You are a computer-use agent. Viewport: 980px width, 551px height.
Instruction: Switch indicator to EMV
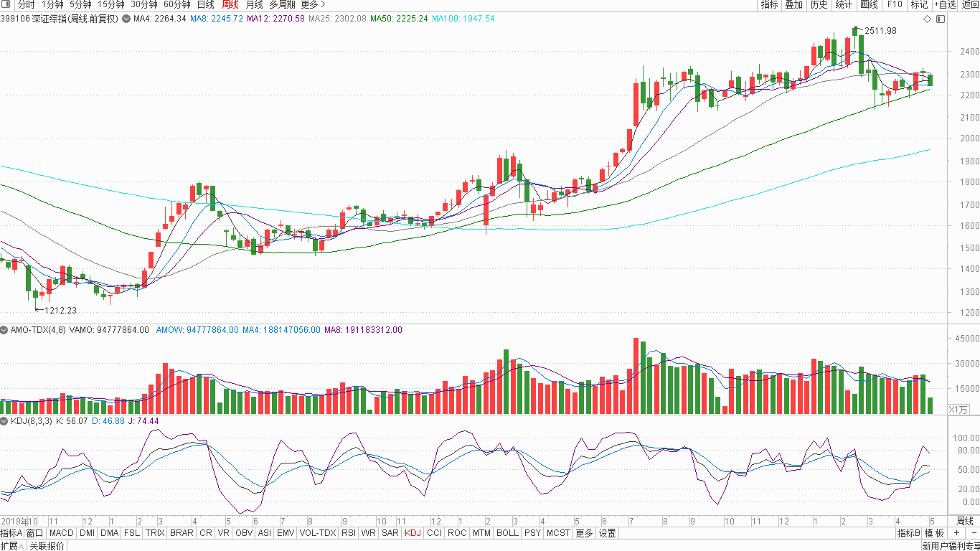286,533
